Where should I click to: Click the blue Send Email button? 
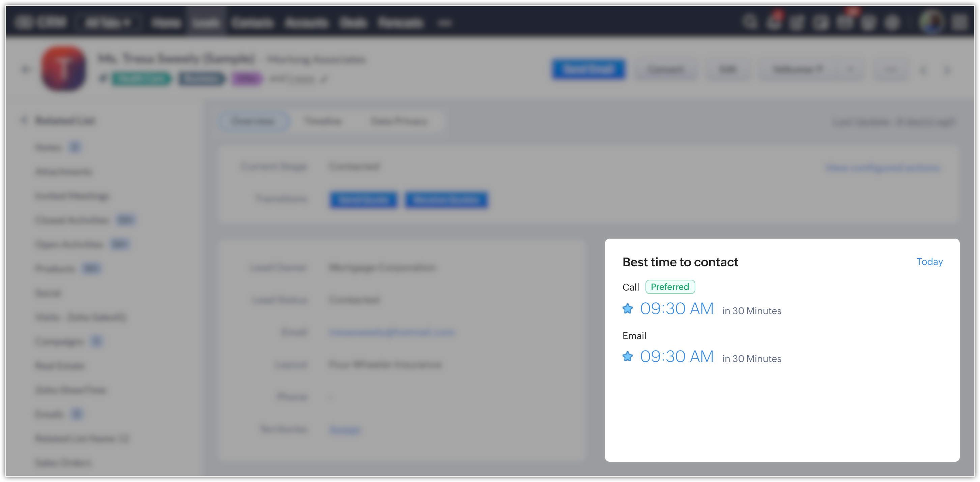tap(588, 69)
